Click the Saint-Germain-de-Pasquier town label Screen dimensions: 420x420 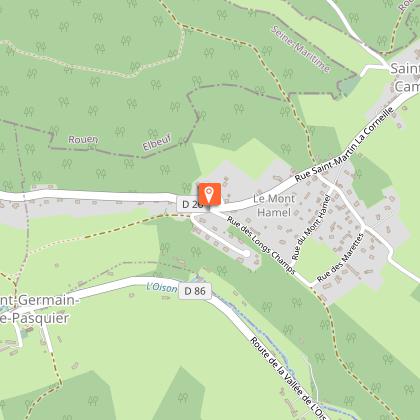pyautogui.click(x=37, y=309)
